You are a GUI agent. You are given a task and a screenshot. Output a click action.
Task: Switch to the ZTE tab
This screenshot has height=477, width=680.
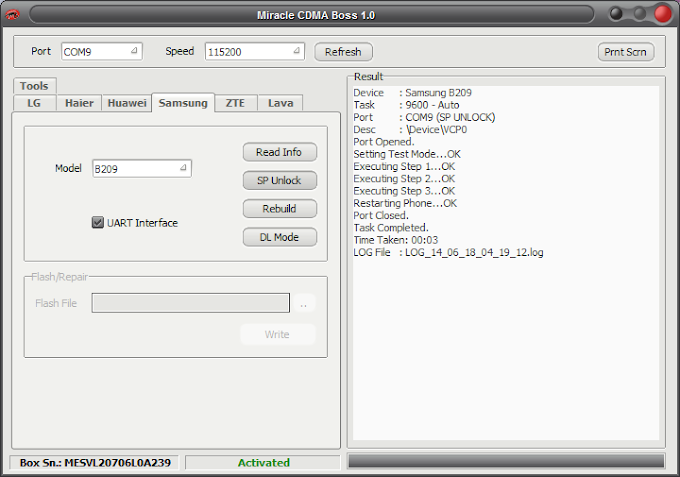click(x=235, y=103)
